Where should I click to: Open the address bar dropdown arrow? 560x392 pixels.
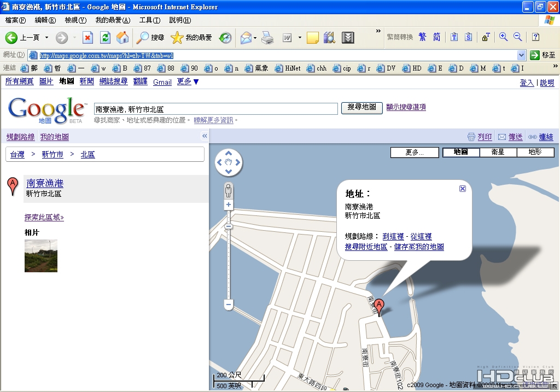click(521, 55)
